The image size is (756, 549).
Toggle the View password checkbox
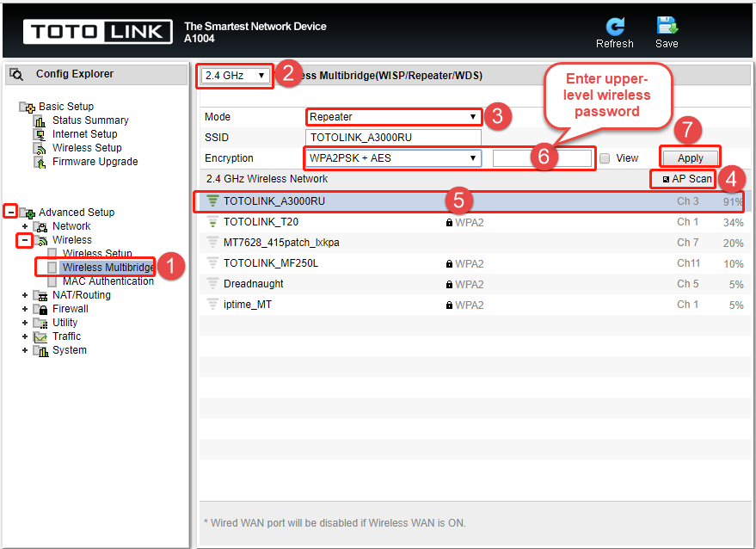pyautogui.click(x=605, y=158)
